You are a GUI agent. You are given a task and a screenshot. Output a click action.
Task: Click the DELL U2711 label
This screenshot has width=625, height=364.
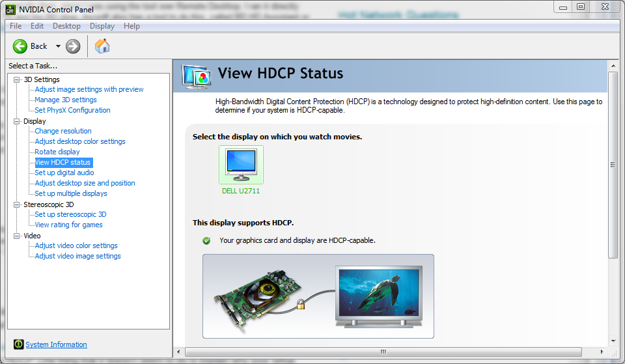coord(241,191)
